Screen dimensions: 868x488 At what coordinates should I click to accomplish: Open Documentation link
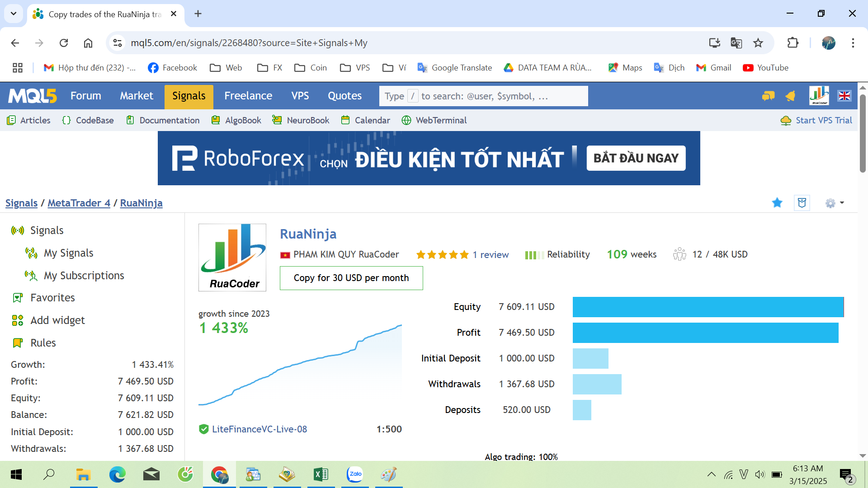163,120
